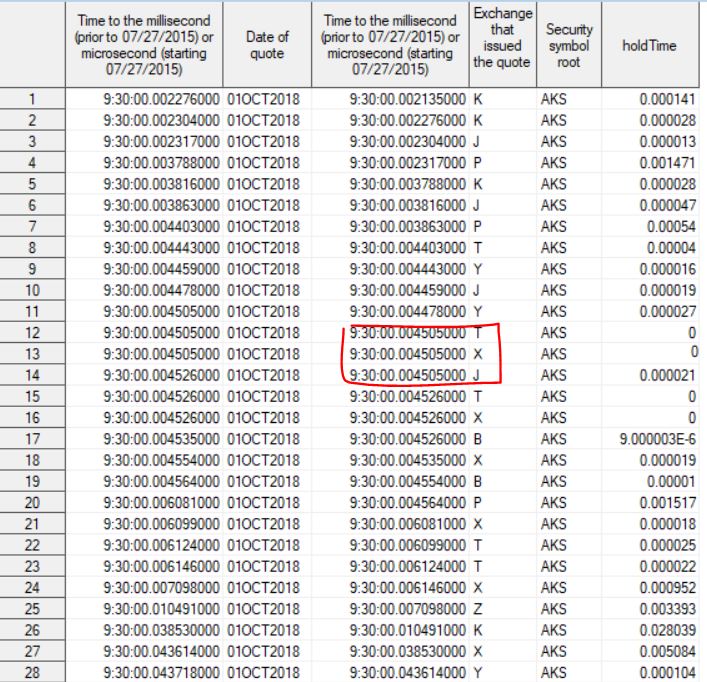The width and height of the screenshot is (707, 682).
Task: Click AKS symbol cell in row 22
Action: click(x=553, y=545)
